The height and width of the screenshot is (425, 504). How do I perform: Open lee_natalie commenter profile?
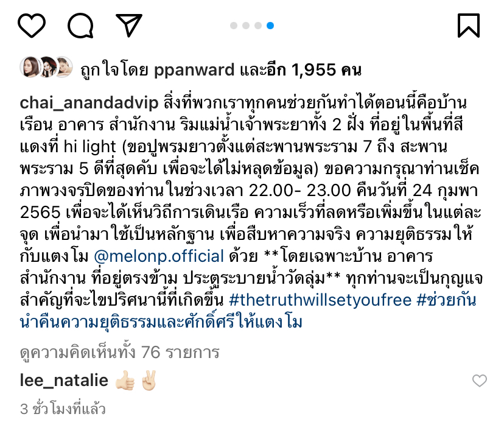pyautogui.click(x=64, y=381)
